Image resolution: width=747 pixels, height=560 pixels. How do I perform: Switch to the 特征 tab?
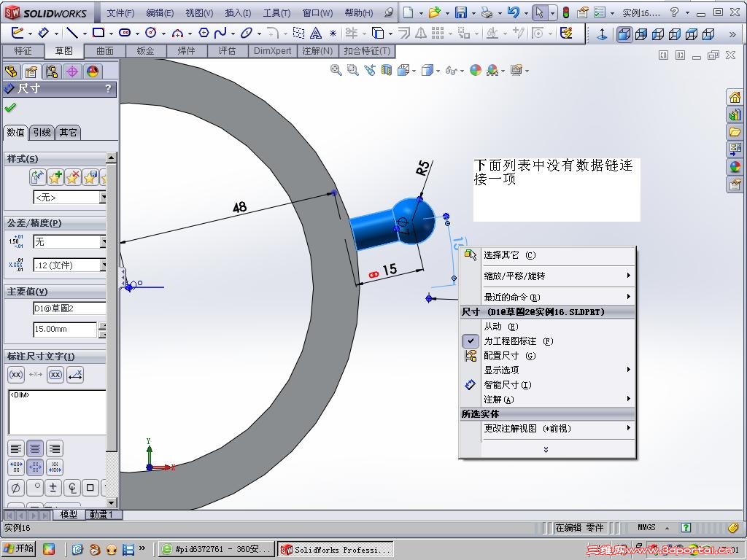click(x=23, y=50)
